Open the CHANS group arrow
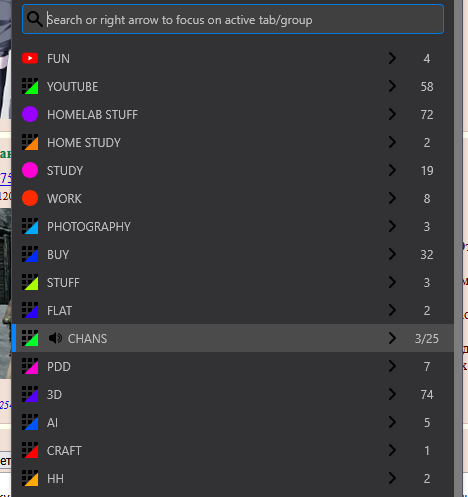Image resolution: width=468 pixels, height=497 pixels. (x=392, y=338)
